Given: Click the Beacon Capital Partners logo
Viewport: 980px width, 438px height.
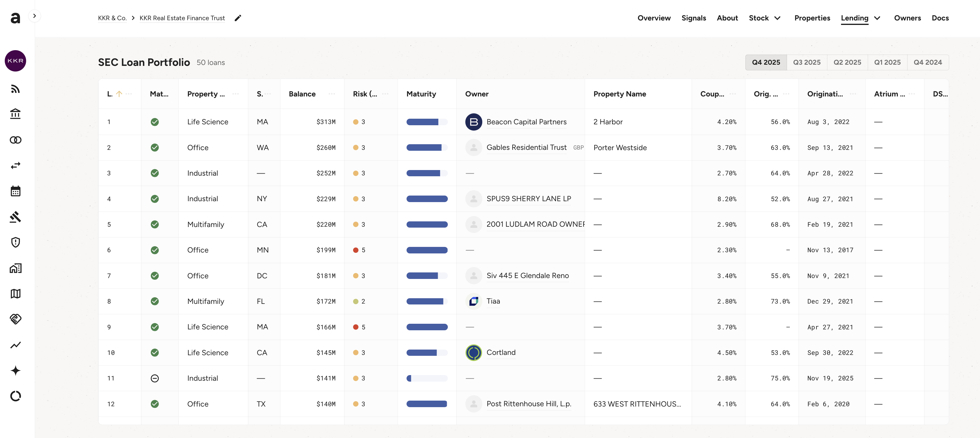Looking at the screenshot, I should [474, 122].
